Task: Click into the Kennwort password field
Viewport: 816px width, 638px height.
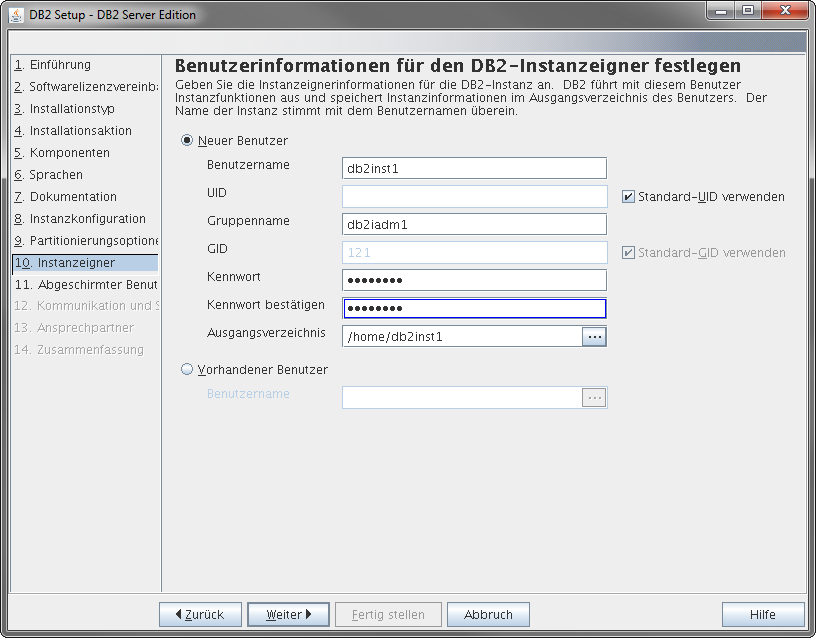Action: (x=474, y=280)
